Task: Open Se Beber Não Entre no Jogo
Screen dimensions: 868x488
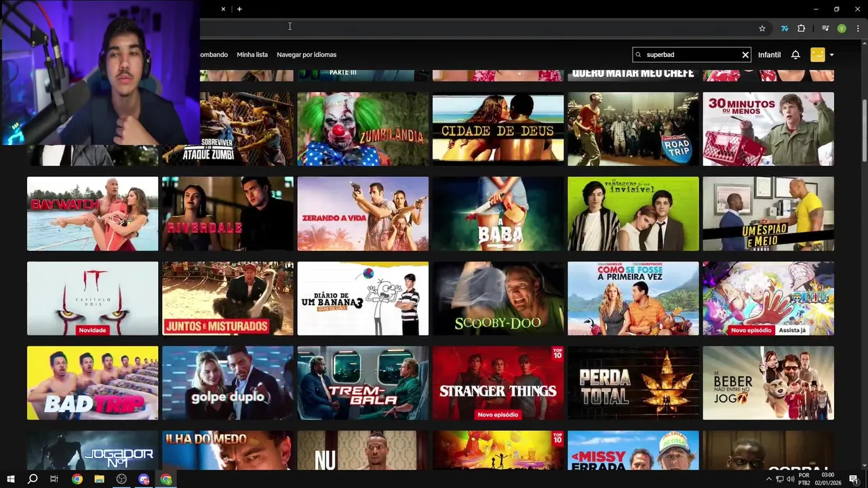Action: click(x=768, y=383)
